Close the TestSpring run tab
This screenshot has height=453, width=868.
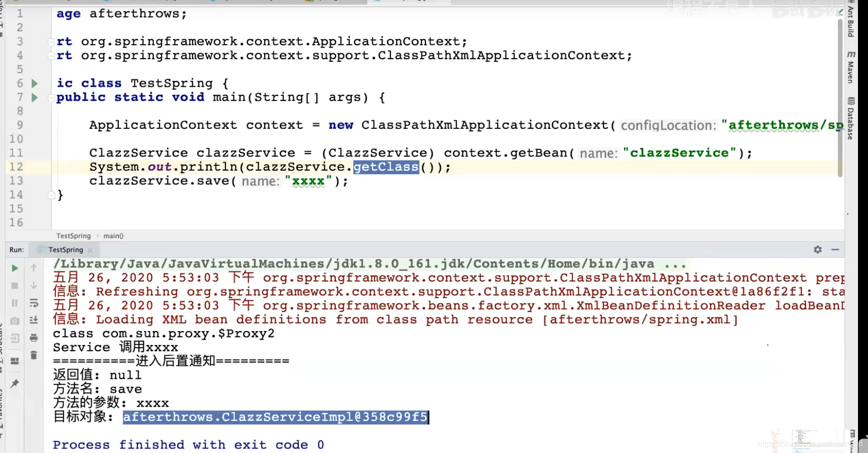[90, 250]
